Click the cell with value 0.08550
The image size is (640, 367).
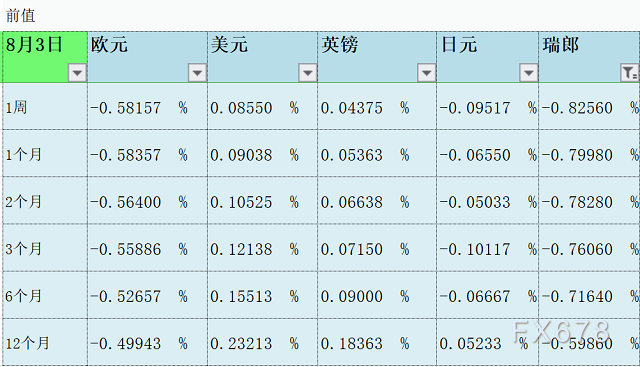[262, 107]
